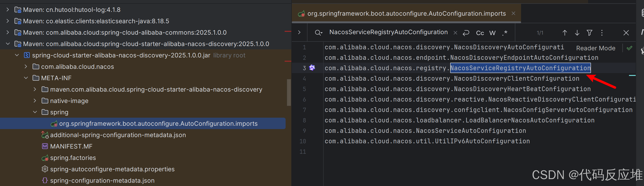Open search filter options funnel icon
Image resolution: width=644 pixels, height=186 pixels.
point(589,33)
